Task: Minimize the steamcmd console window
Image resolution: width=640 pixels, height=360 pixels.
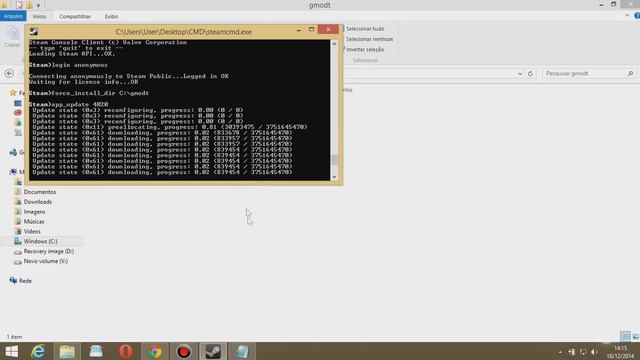Action: click(298, 30)
